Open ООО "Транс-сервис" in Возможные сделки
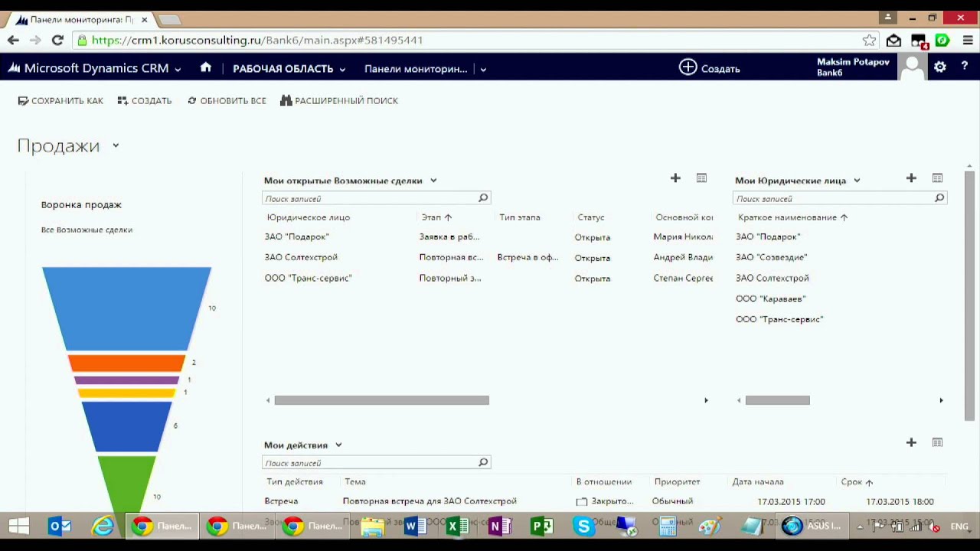 pyautogui.click(x=308, y=278)
